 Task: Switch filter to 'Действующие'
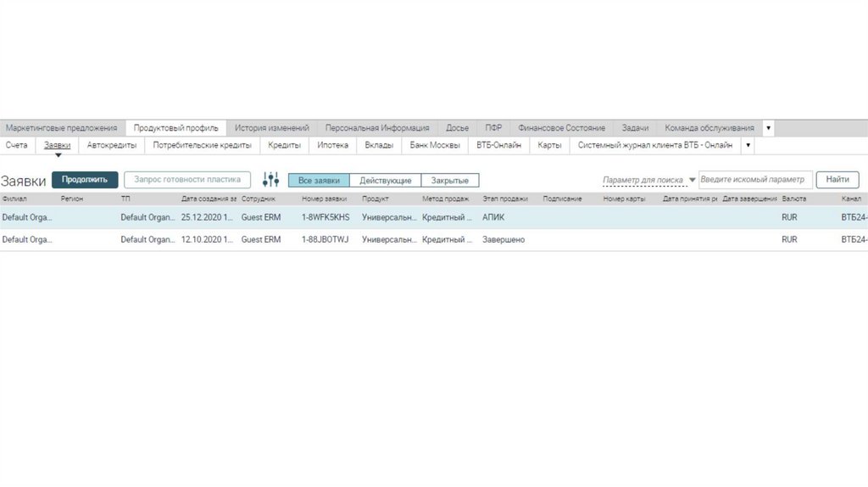pos(386,181)
